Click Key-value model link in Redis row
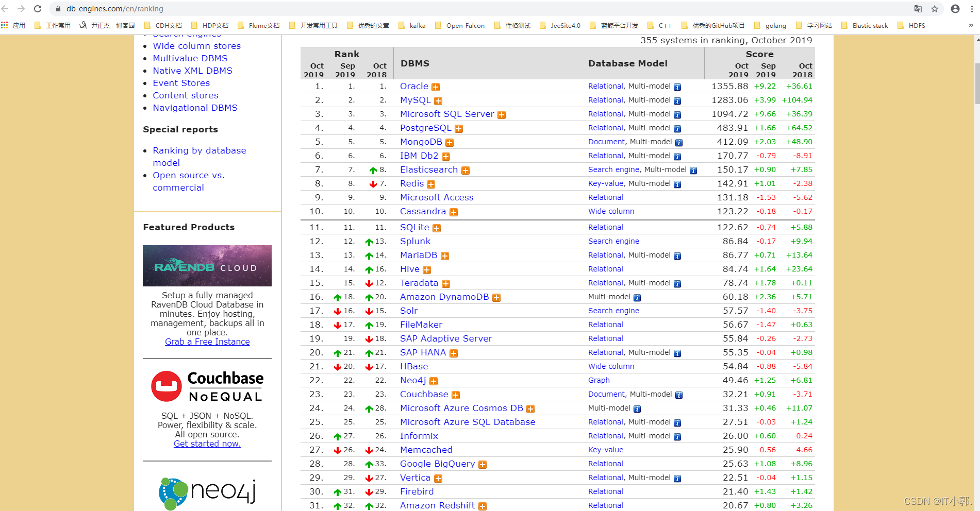The width and height of the screenshot is (980, 511). (606, 183)
